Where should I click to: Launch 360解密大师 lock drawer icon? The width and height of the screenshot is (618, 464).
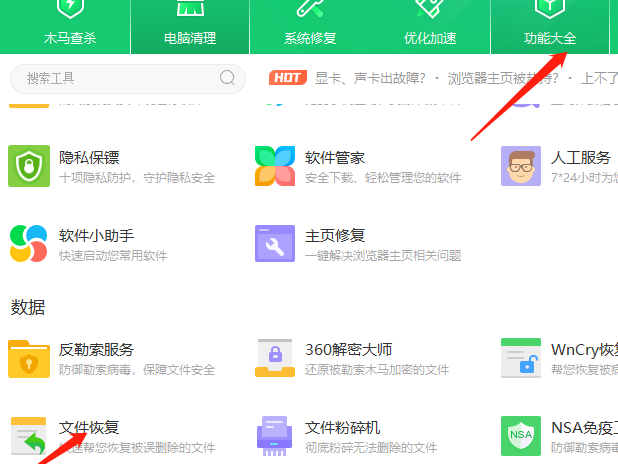click(x=275, y=358)
